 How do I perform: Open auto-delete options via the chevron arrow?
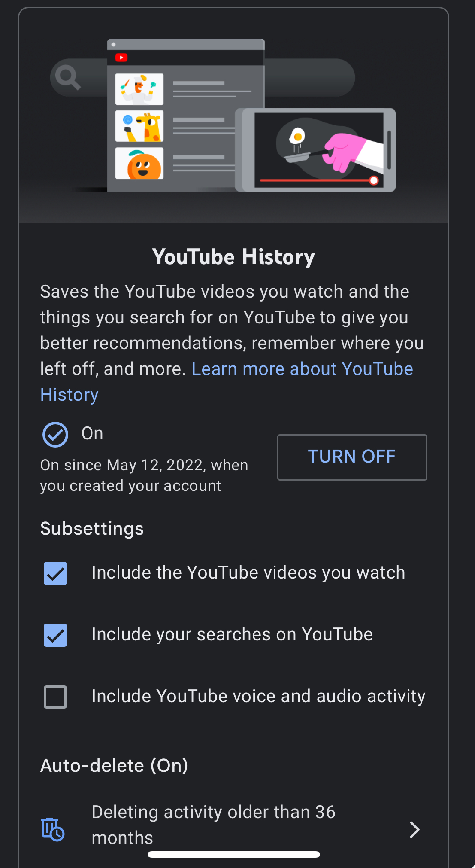pos(414,830)
